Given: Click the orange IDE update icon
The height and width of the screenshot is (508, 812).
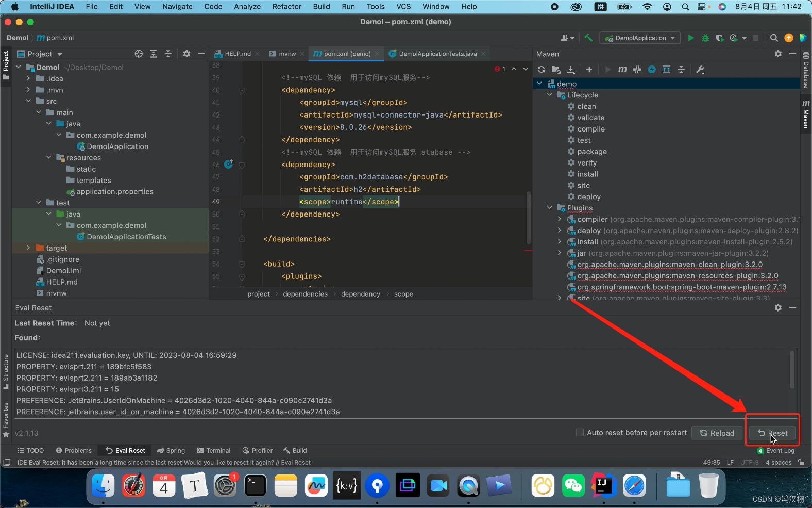Looking at the screenshot, I should point(788,38).
